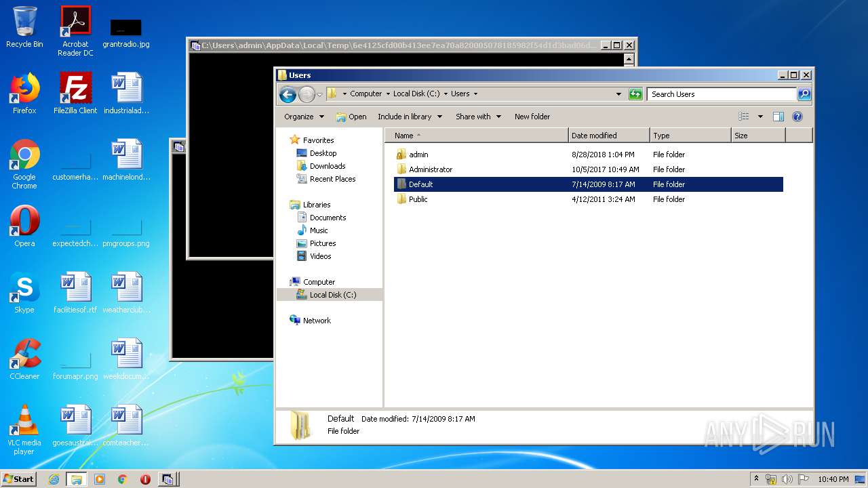The width and height of the screenshot is (868, 488).
Task: Click the volume icon in system tray
Action: coord(787,479)
